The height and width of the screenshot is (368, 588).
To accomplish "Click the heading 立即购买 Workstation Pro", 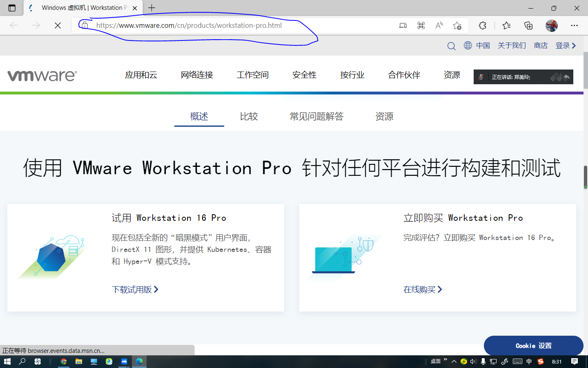I will [463, 218].
